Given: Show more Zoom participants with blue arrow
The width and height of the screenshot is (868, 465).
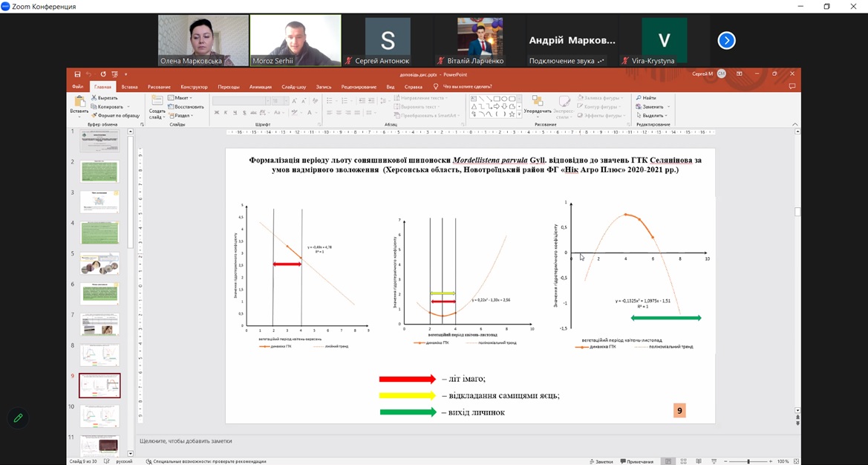Looking at the screenshot, I should (x=726, y=40).
